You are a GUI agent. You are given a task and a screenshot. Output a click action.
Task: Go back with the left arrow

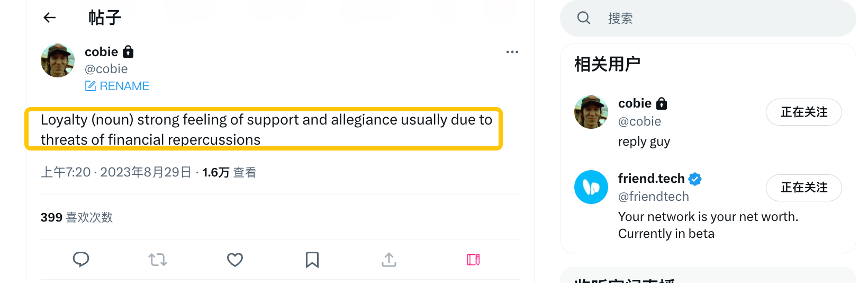click(x=50, y=18)
